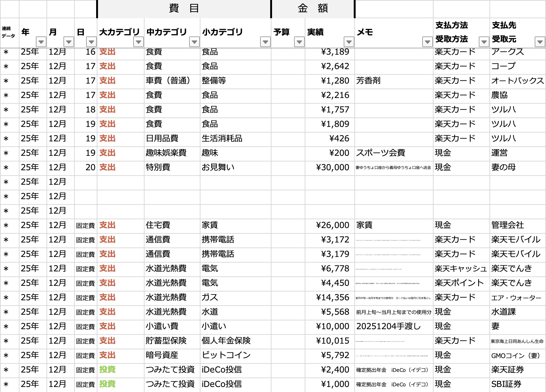
Task: Open the 予算 column filter dropdown
Action: 299,42
